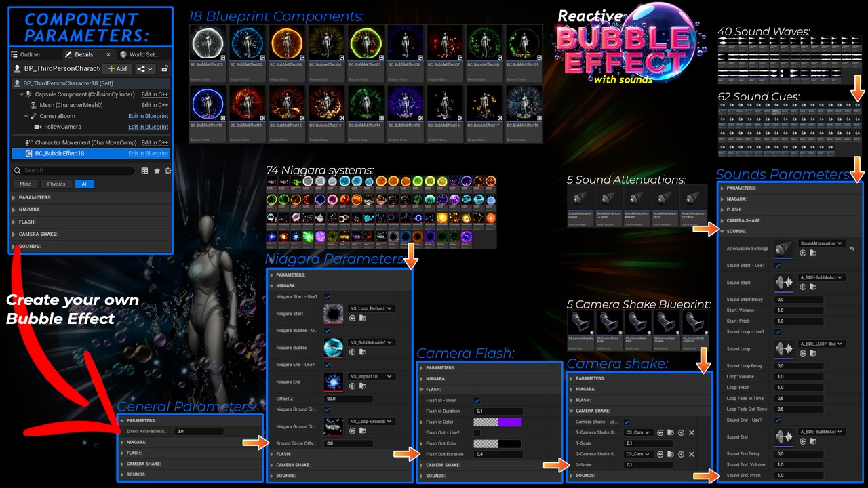Screen dimensions: 868x488
Task: Use selected asset for 1-Camera Shake
Action: [660, 432]
